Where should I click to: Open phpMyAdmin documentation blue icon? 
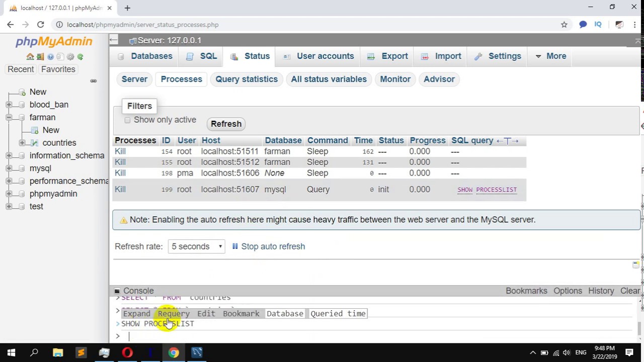(x=50, y=57)
